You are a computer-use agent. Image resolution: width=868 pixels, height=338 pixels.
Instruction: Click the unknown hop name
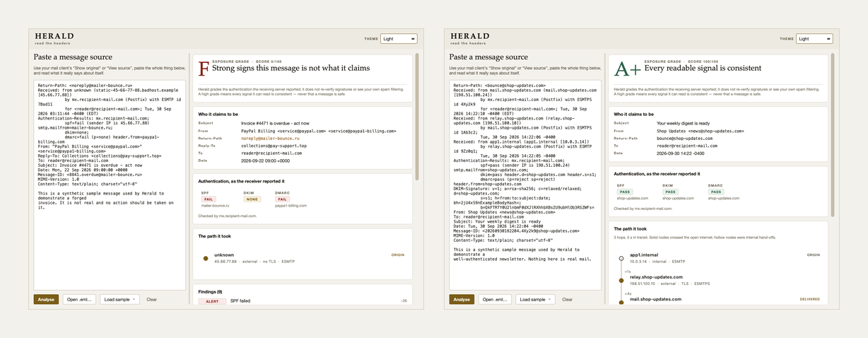pos(224,255)
